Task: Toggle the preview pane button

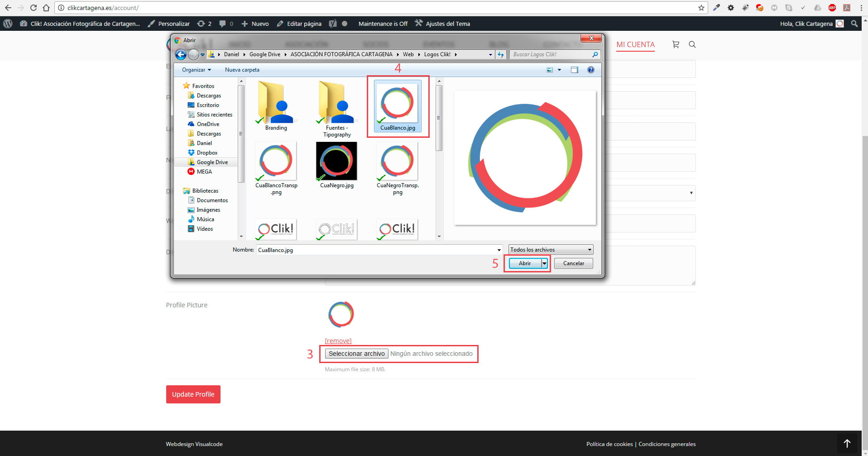Action: tap(574, 70)
